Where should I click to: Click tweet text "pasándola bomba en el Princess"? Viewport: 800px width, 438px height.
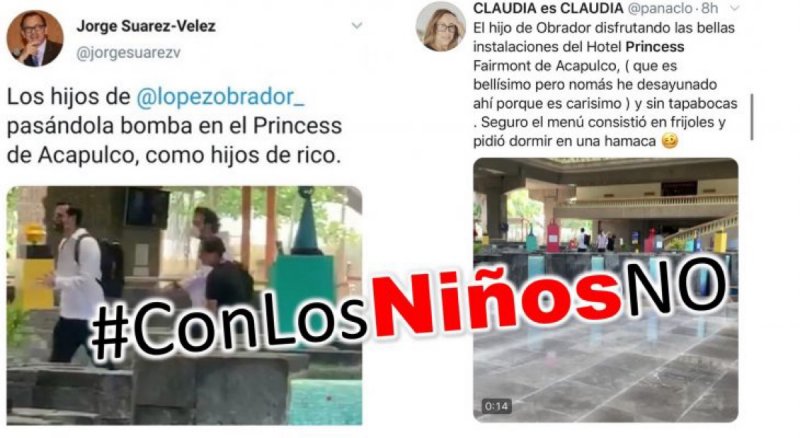(x=174, y=126)
